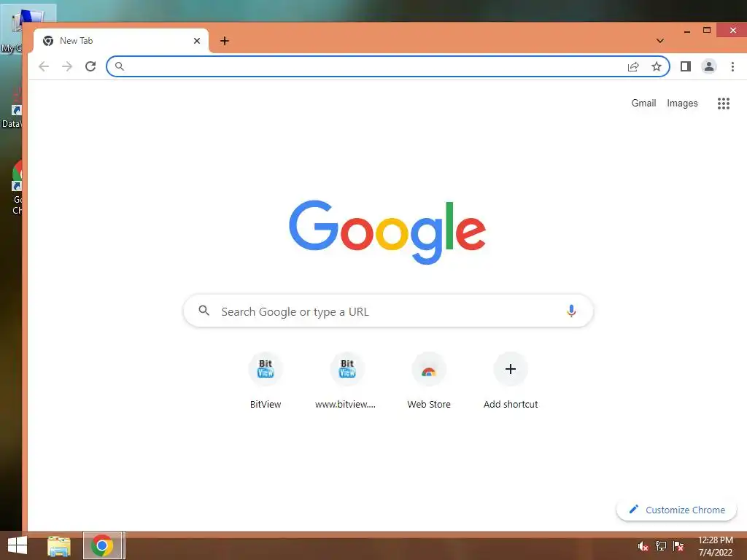Open the Google apps grid

pos(724,104)
